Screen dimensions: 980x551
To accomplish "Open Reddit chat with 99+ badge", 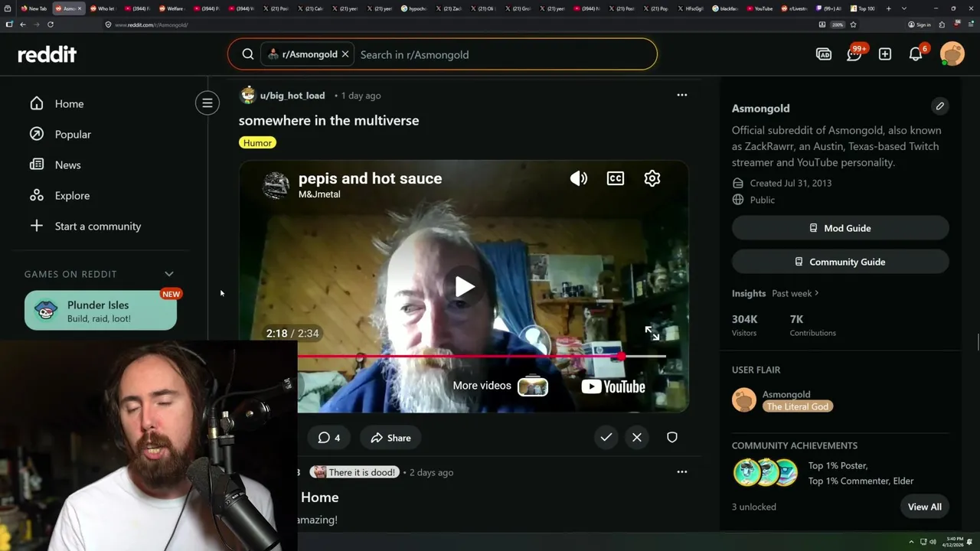I will [854, 54].
